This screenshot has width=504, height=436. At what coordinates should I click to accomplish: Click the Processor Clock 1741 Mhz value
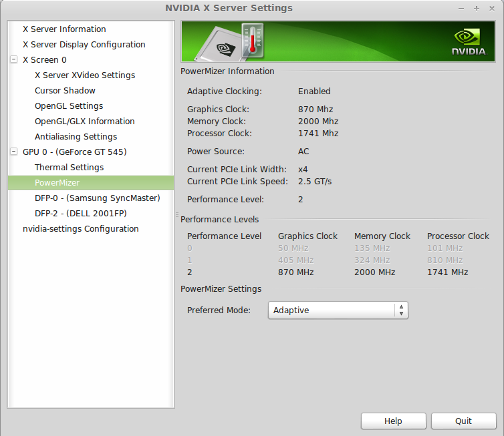point(318,134)
